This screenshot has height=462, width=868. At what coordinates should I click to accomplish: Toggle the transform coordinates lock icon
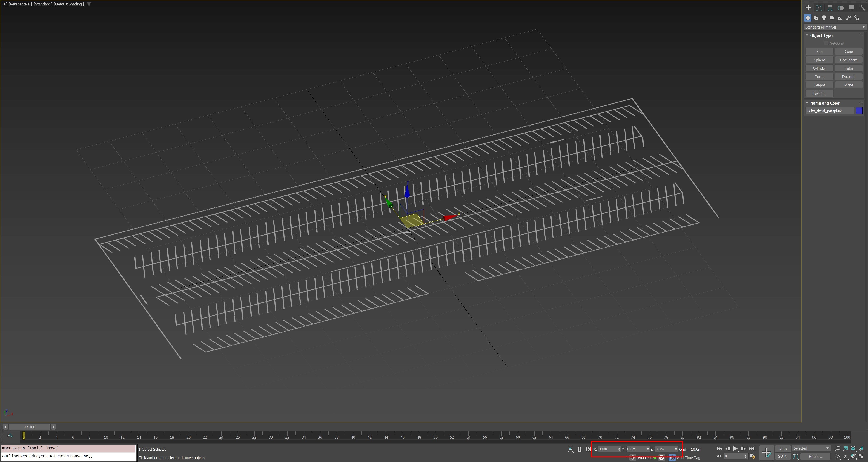click(x=580, y=449)
